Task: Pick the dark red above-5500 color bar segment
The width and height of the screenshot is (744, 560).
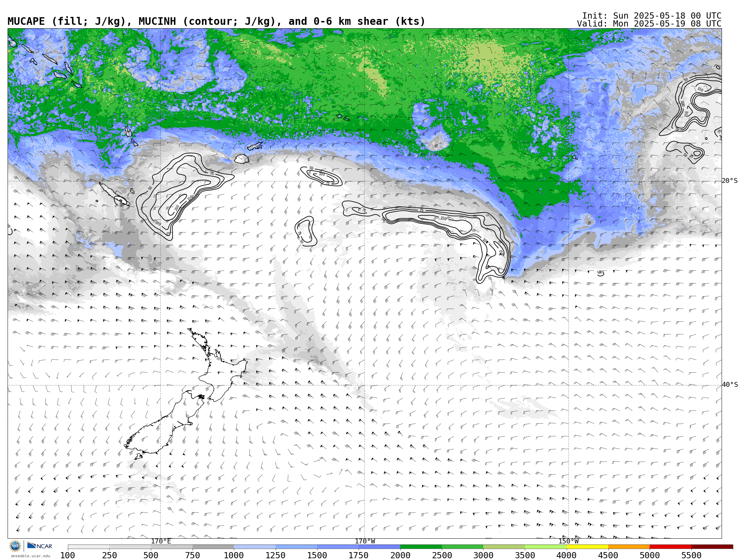Action: click(712, 547)
